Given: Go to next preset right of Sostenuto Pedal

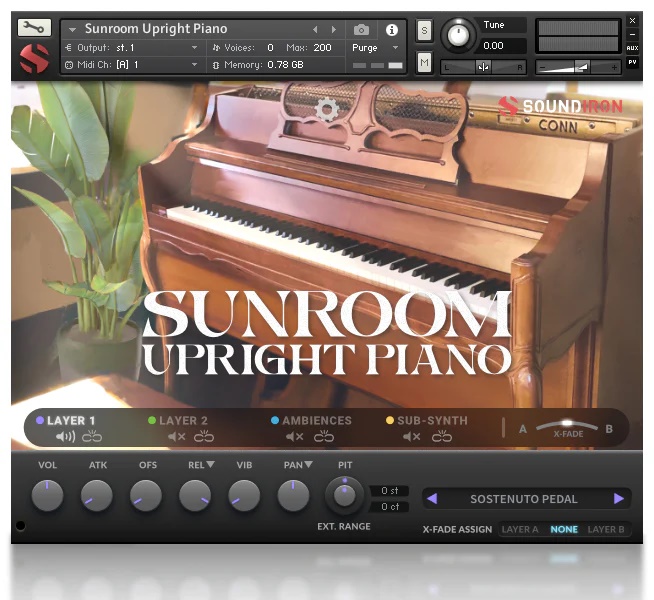Looking at the screenshot, I should pos(619,498).
